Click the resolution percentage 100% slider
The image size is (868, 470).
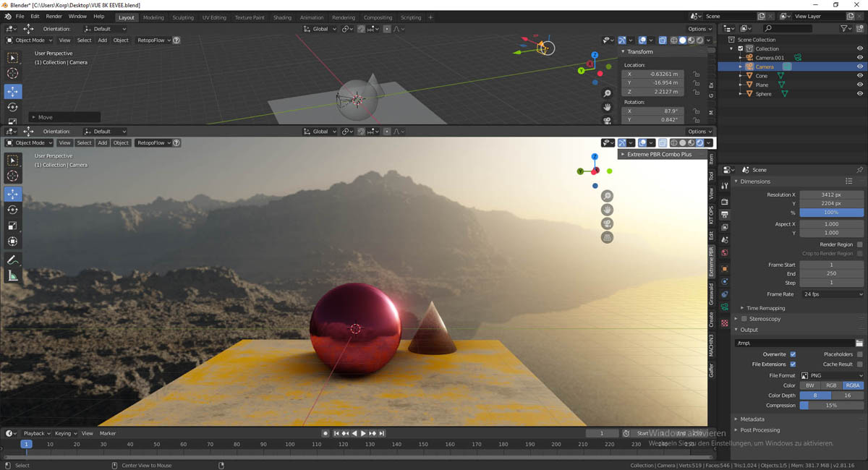click(x=831, y=213)
